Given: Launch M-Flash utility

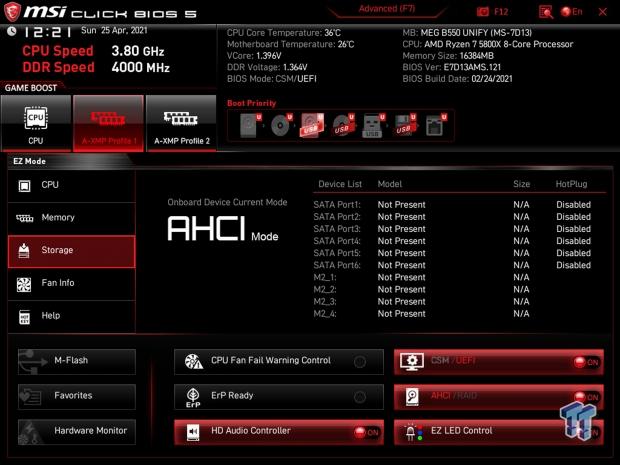Looking at the screenshot, I should pyautogui.click(x=77, y=361).
